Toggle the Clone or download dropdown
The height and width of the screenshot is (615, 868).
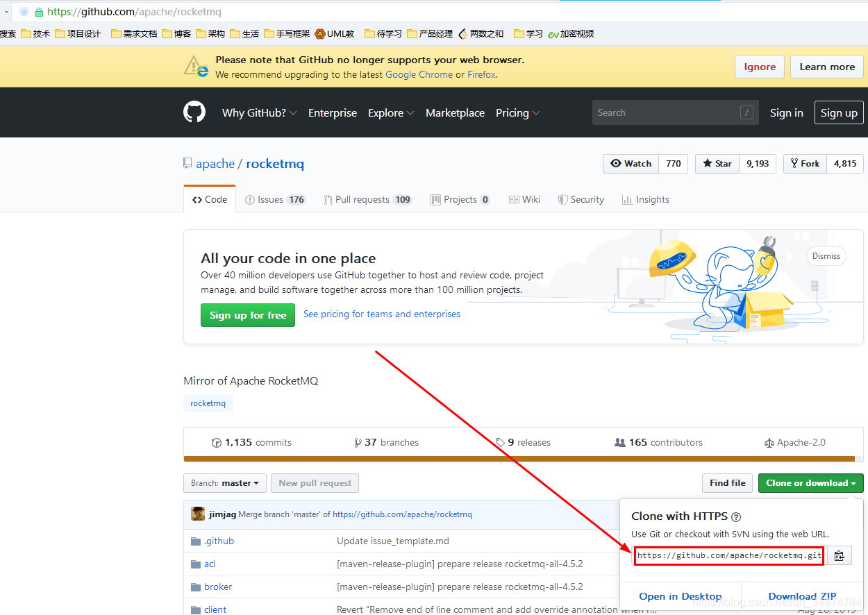pyautogui.click(x=810, y=483)
